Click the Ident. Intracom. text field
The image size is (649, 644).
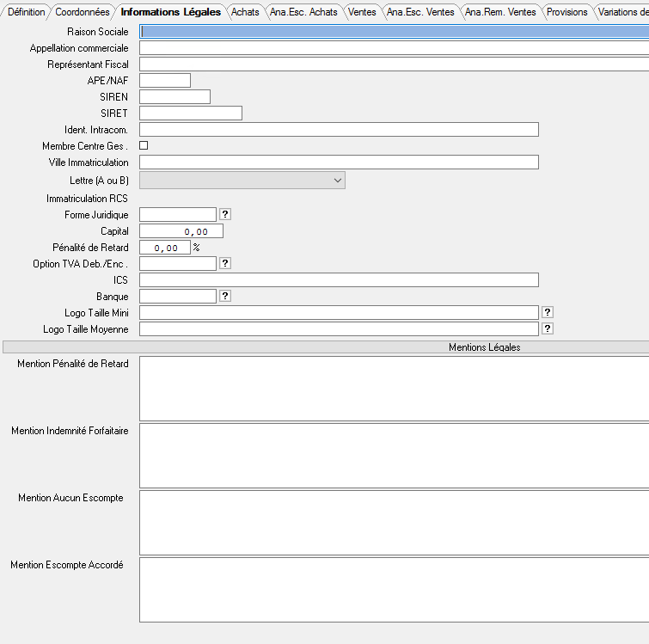point(339,130)
